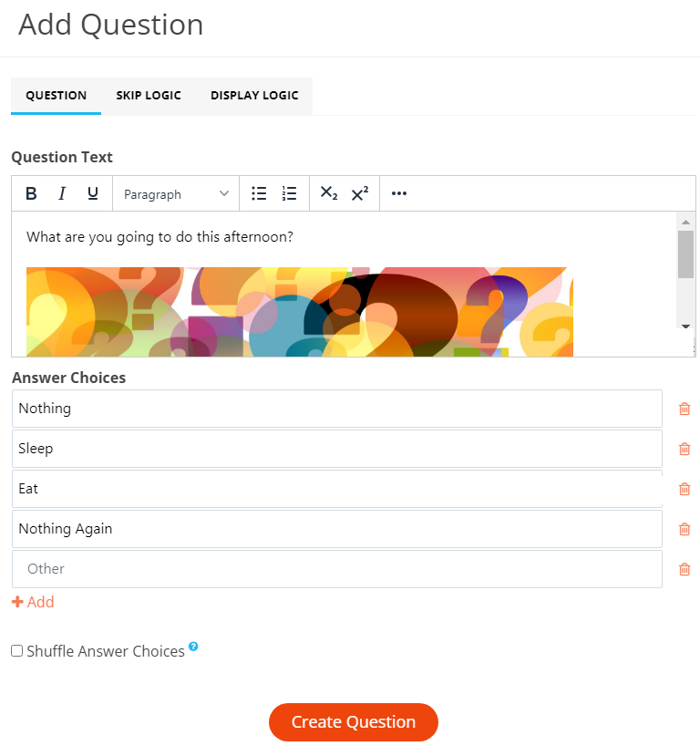Screen dimensions: 700x746
Task: Enable Shuffle Answer Choices
Action: click(15, 650)
